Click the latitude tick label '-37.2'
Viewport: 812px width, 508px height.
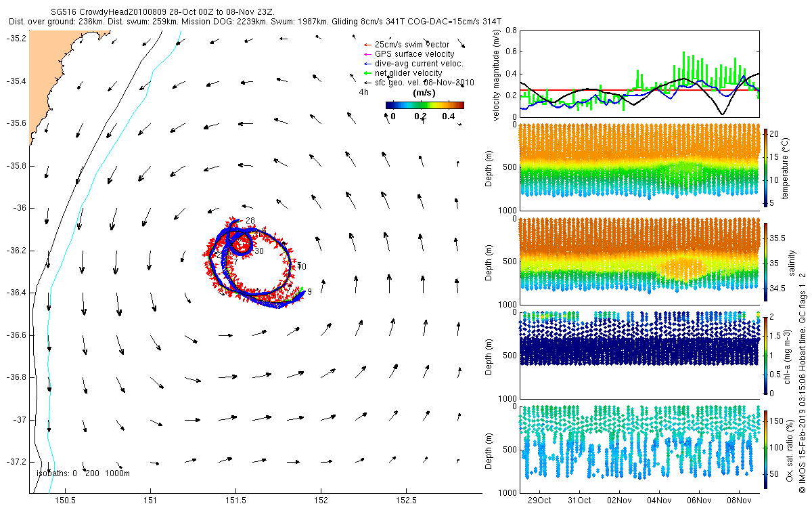coord(16,462)
